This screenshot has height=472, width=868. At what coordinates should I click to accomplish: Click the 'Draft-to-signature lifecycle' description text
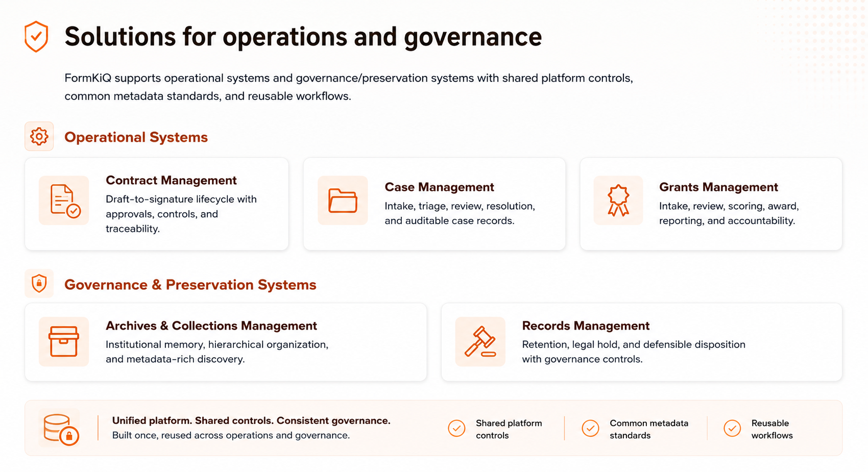[x=181, y=214]
